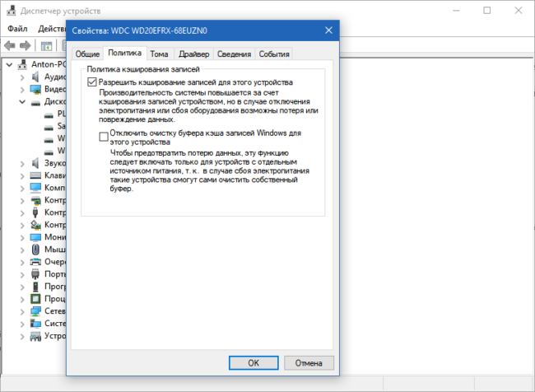The height and width of the screenshot is (392, 535).
Task: Click the back arrow in Device Manager toolbar
Action: tap(10, 45)
